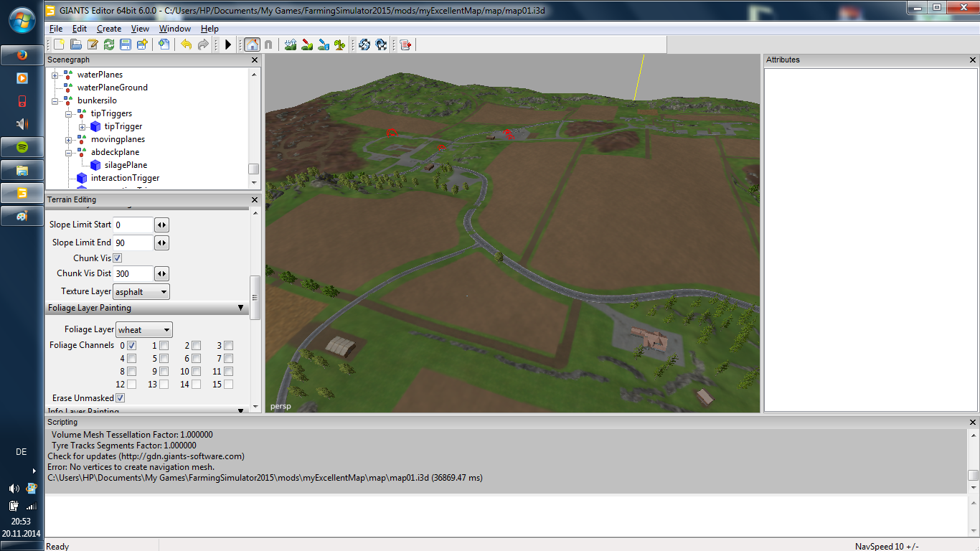This screenshot has height=551, width=980.
Task: Toggle the Chunk Vis checkbox
Action: click(x=118, y=258)
